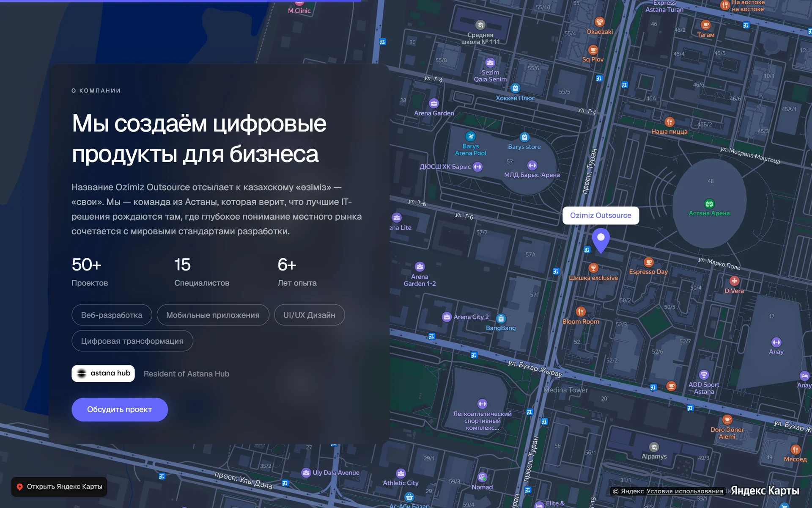Select the Наша пицца restaurant icon
The width and height of the screenshot is (812, 508).
click(x=669, y=122)
